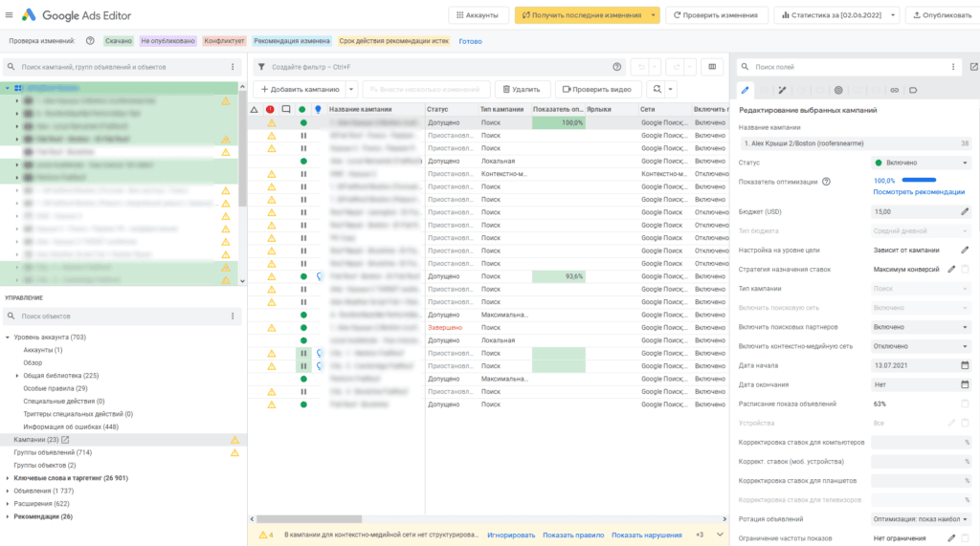Sort by red error column header
Image resolution: width=980 pixels, height=546 pixels.
pyautogui.click(x=270, y=109)
